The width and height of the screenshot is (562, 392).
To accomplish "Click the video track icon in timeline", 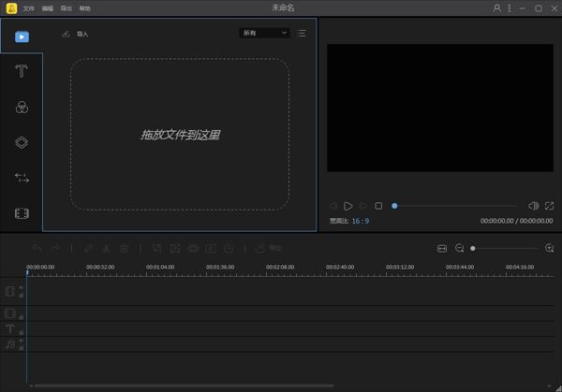I will 10,291.
